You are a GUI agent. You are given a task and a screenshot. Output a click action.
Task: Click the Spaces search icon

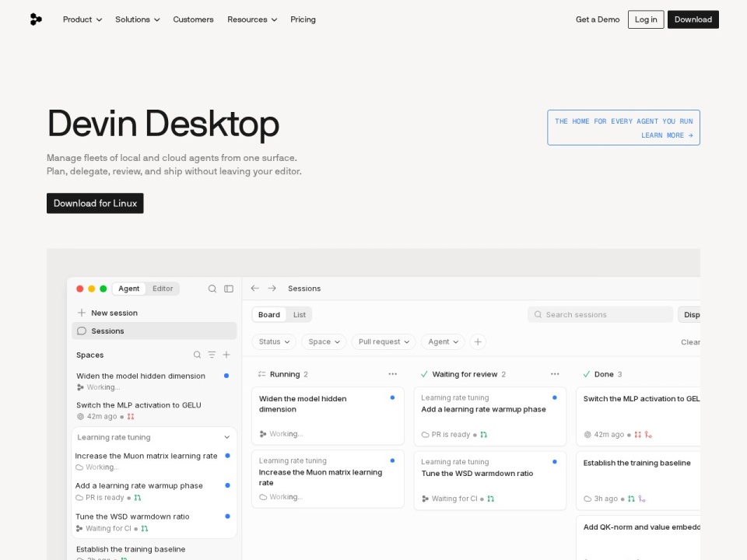pyautogui.click(x=197, y=355)
